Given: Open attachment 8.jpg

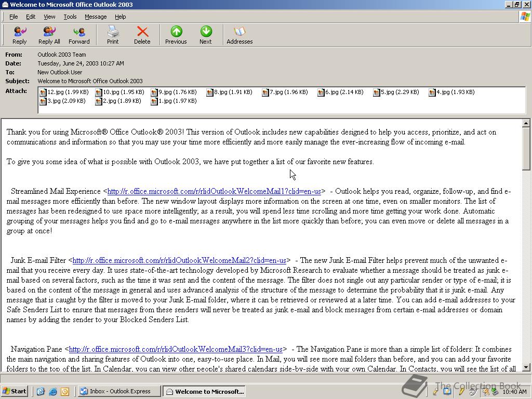Looking at the screenshot, I should click(229, 92).
